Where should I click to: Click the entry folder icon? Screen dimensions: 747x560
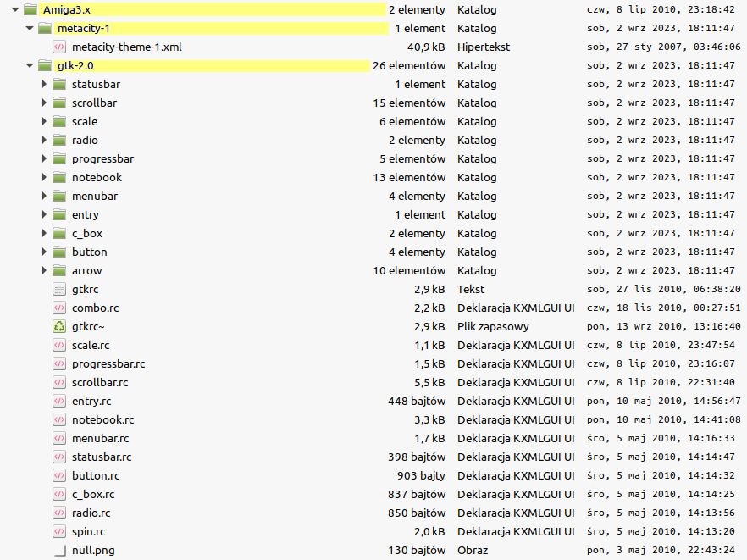pos(59,214)
